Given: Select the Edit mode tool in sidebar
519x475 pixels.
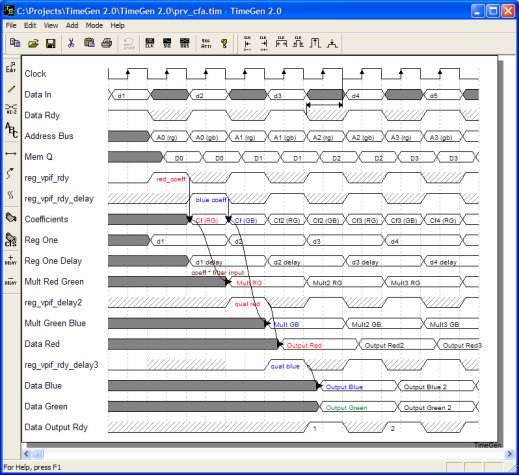Looking at the screenshot, I should pos(11,67).
